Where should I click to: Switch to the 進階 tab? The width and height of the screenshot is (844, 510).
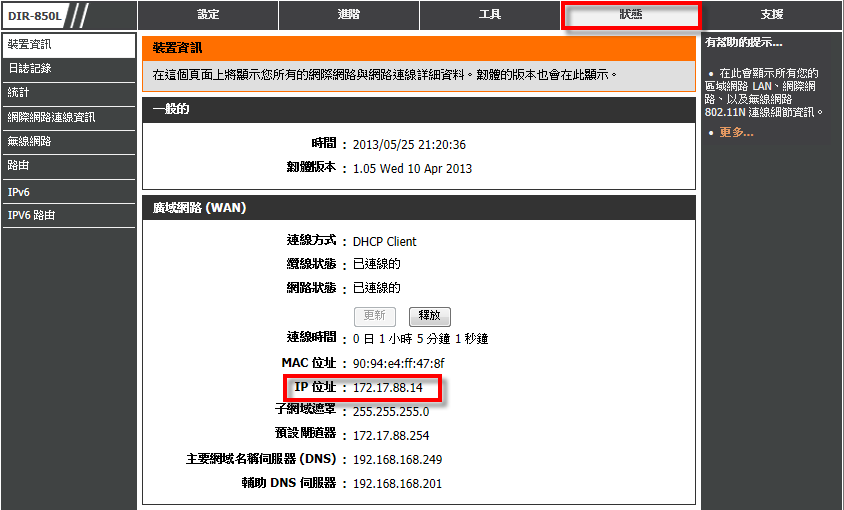pos(349,15)
